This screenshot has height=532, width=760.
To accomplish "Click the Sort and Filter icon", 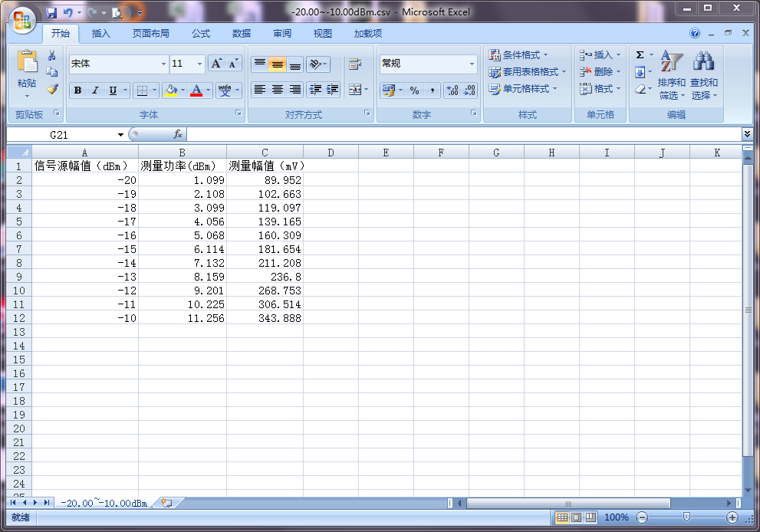I will point(671,61).
